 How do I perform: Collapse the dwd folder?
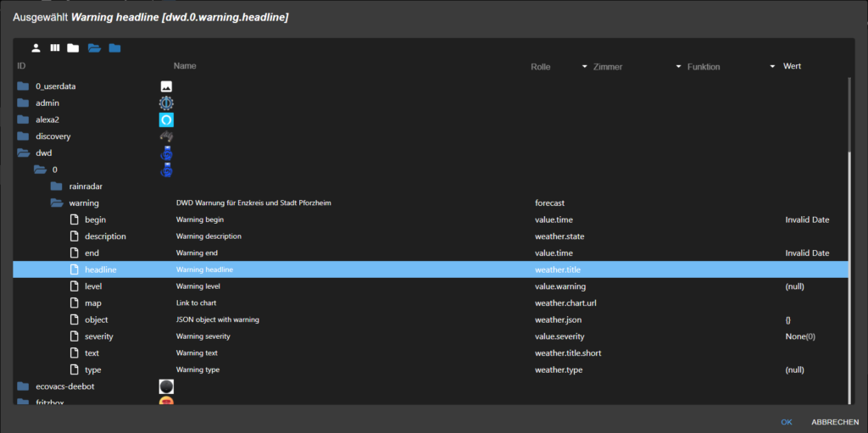click(x=24, y=153)
